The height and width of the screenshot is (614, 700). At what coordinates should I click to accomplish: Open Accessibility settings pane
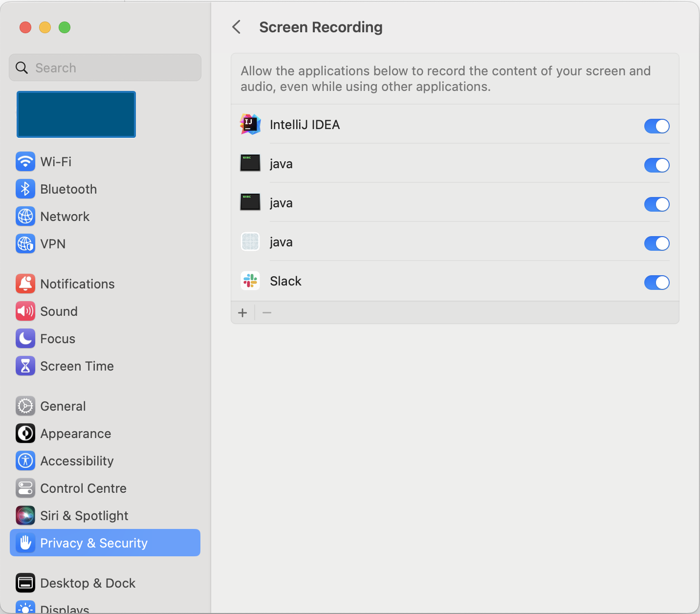point(77,461)
